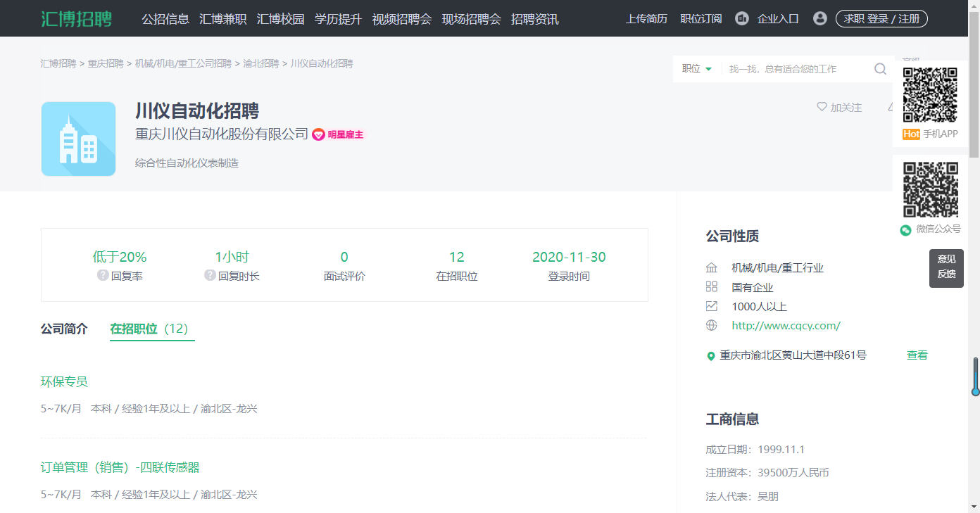This screenshot has height=513, width=980.
Task: Click 法人代表：吴朋 text
Action: pyautogui.click(x=742, y=497)
